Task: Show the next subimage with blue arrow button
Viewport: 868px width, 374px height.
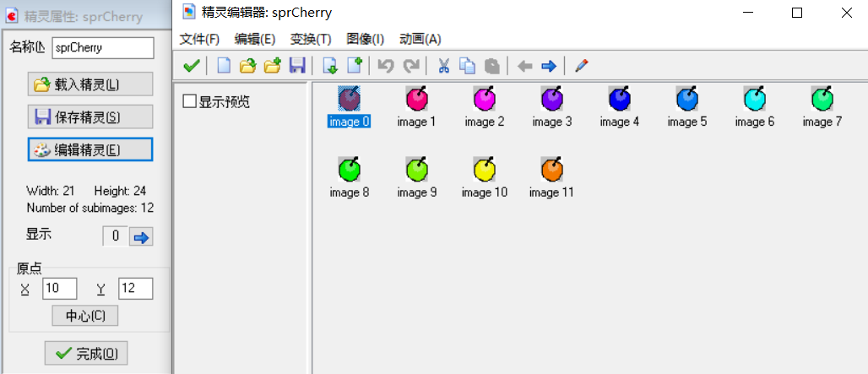Action: pos(141,236)
